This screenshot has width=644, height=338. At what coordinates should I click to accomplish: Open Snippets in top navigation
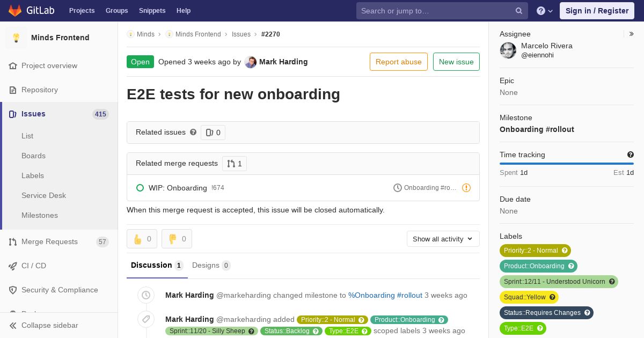point(152,11)
